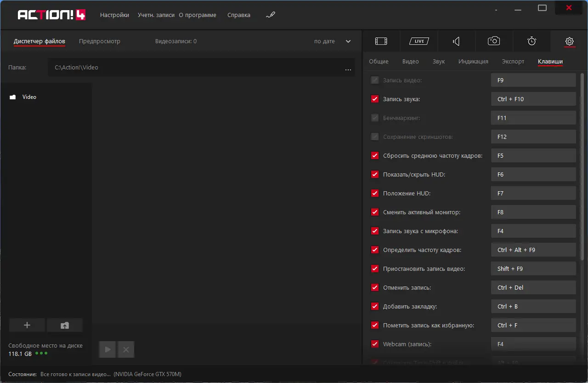Screen dimensions: 588x383
Task: Open the Звук settings tab
Action: (x=439, y=61)
